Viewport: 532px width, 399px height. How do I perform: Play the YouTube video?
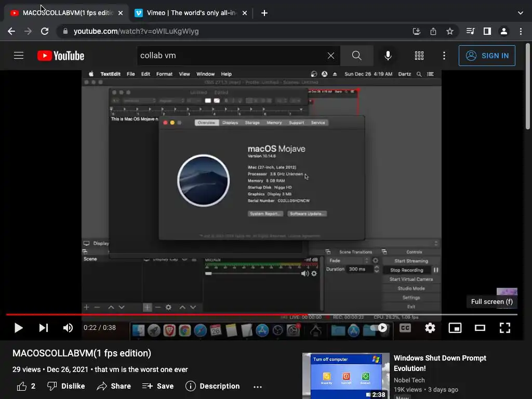[x=18, y=328]
